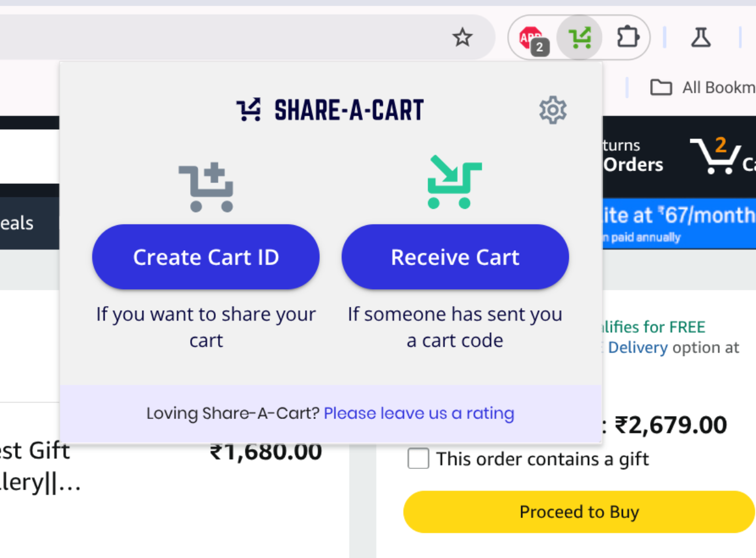
Task: Open the Deals menu item
Action: pos(16,223)
